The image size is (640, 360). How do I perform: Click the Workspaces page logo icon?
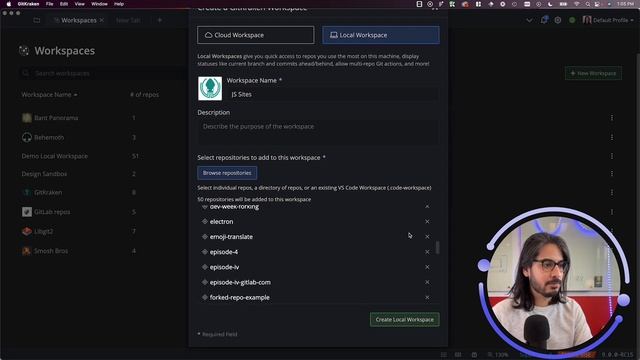pyautogui.click(x=24, y=51)
